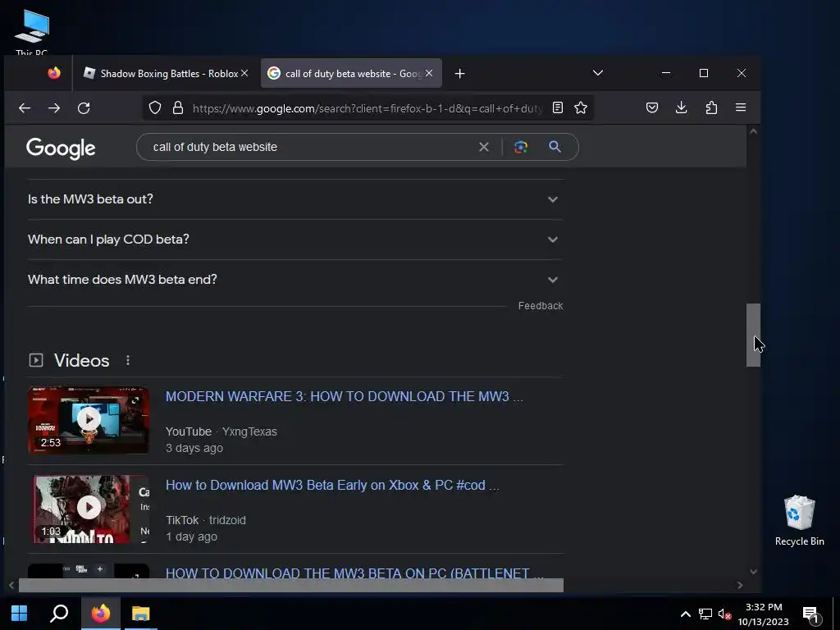This screenshot has height=630, width=840.
Task: Submit search with magnifier icon
Action: click(555, 147)
